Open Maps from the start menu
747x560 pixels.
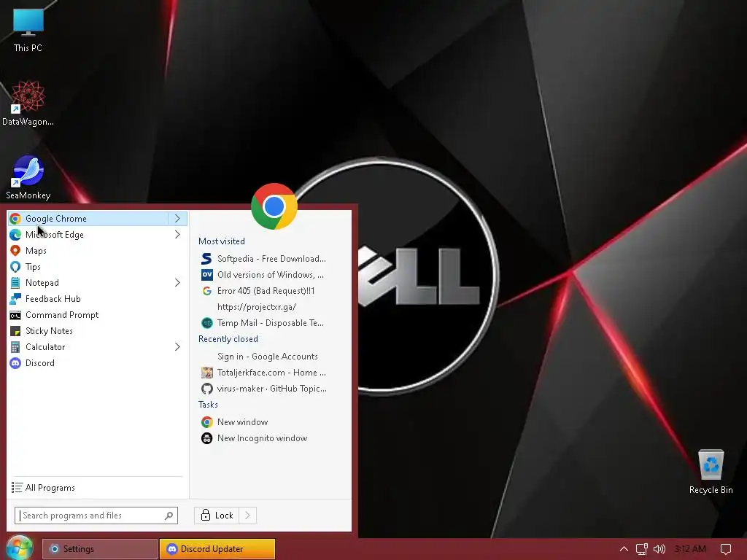98,251
